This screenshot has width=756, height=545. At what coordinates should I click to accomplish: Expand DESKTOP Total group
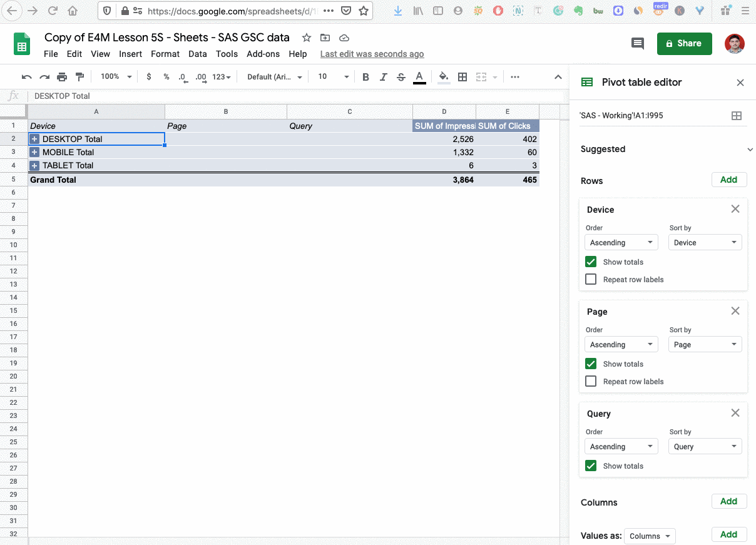point(34,139)
